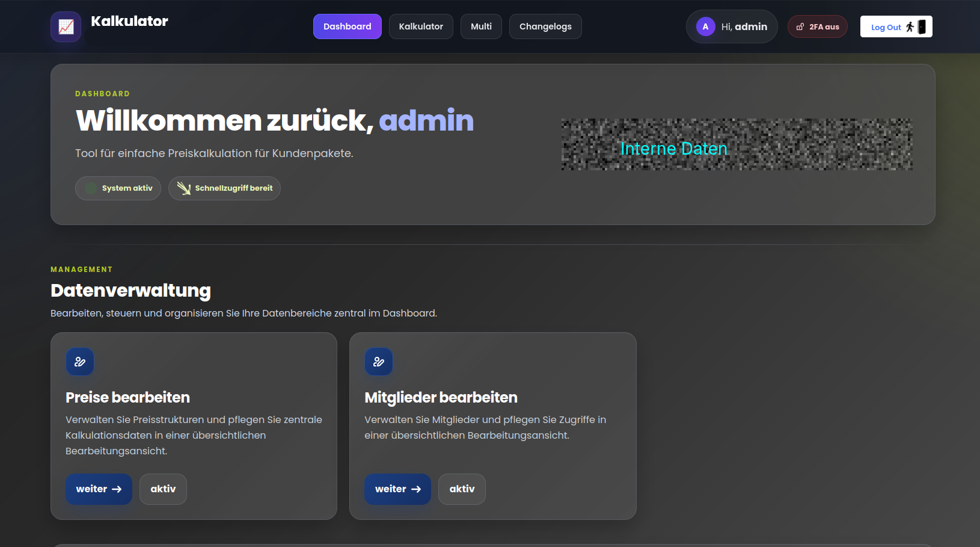Viewport: 980px width, 547px height.
Task: Click the Interne Daten blurred panel
Action: click(737, 144)
